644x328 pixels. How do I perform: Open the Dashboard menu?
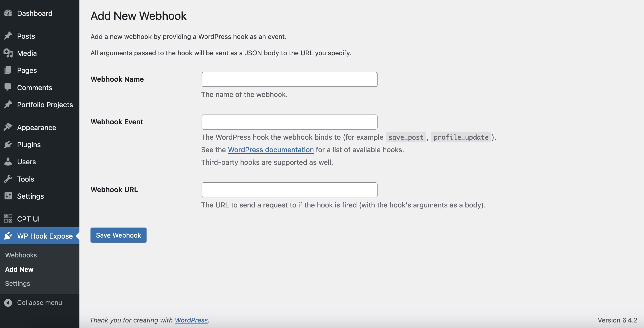pos(40,13)
